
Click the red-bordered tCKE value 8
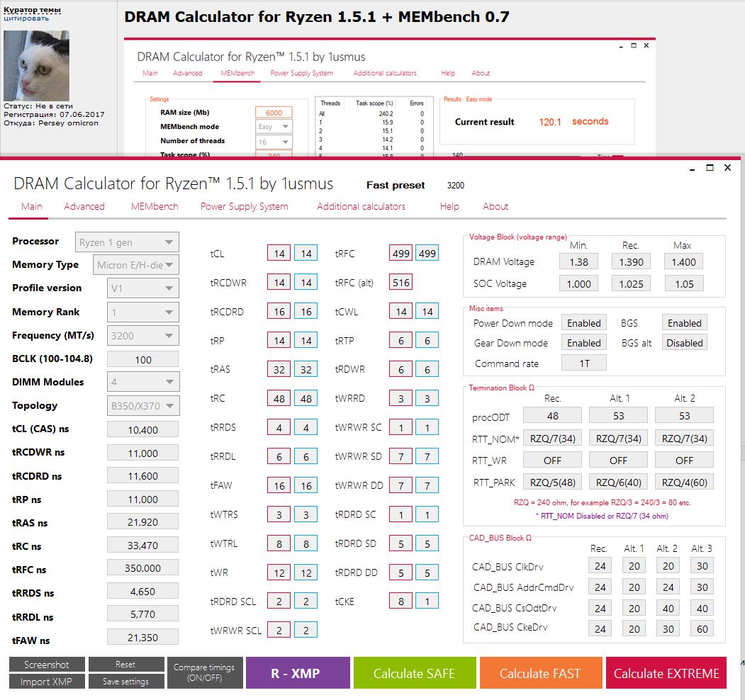[400, 602]
